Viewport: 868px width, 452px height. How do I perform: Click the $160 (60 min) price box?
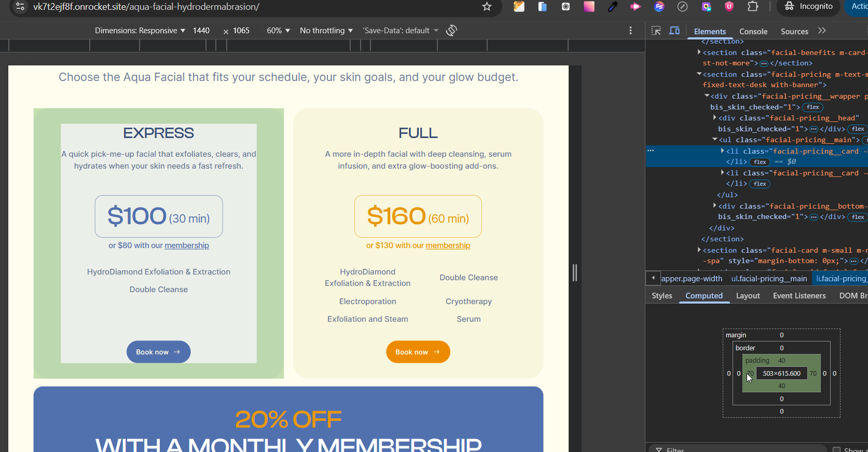pos(418,216)
